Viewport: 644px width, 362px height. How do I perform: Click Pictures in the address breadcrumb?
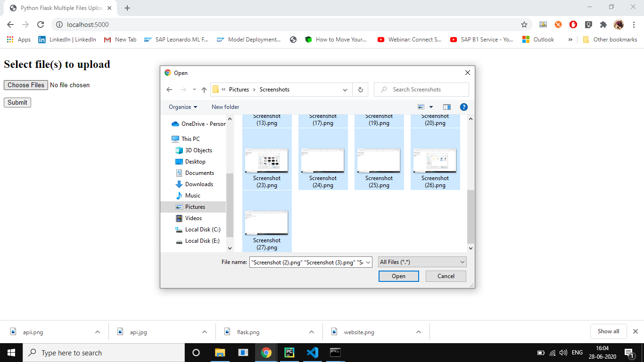239,90
